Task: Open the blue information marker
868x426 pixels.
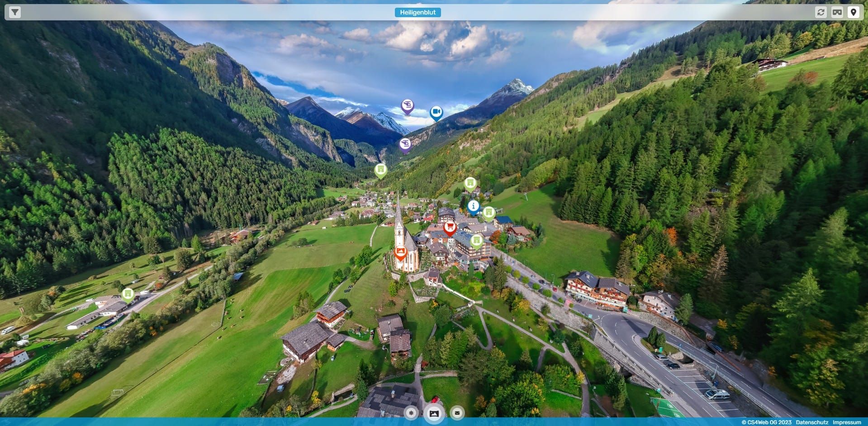Action: click(473, 206)
